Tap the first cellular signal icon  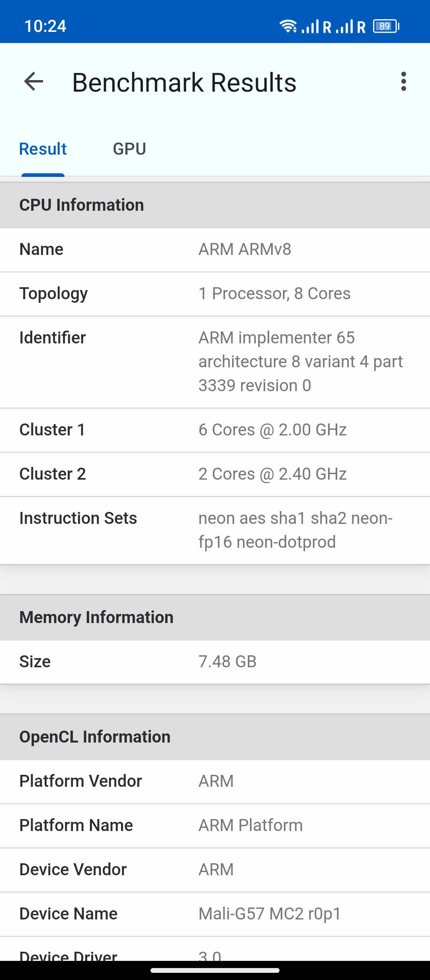tap(311, 26)
